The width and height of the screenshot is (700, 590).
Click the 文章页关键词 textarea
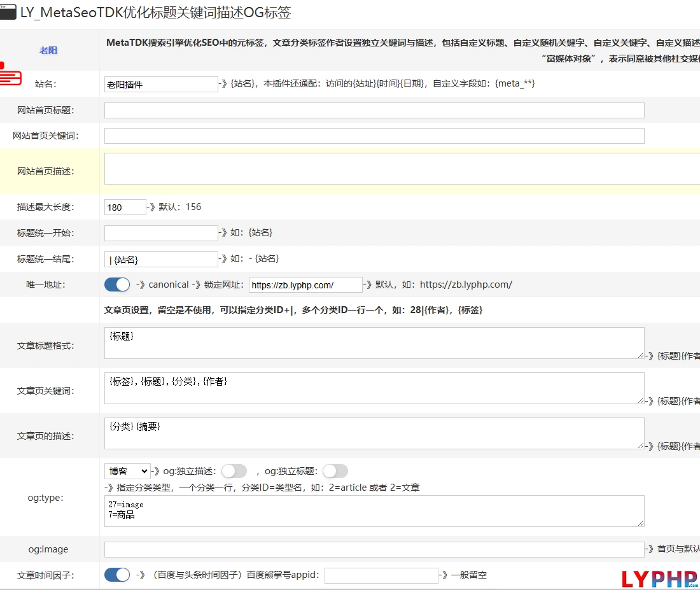374,388
